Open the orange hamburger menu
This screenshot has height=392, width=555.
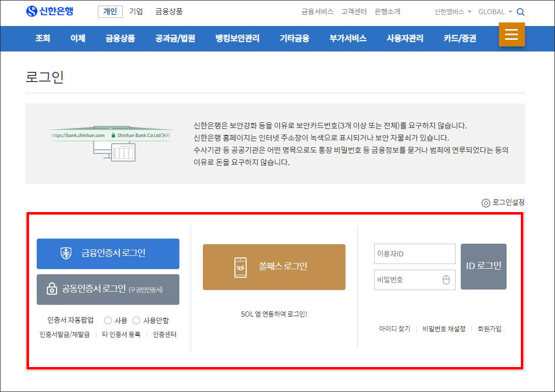(512, 34)
